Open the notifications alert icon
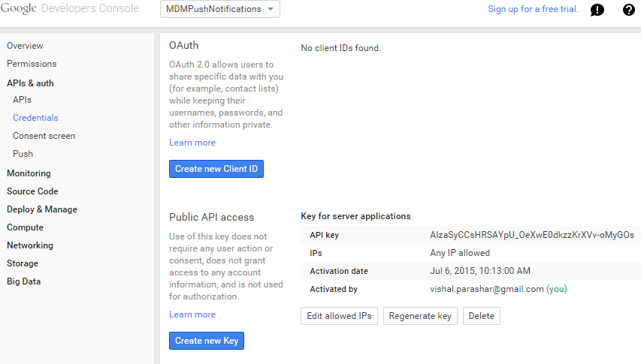This screenshot has height=364, width=641. [x=597, y=10]
